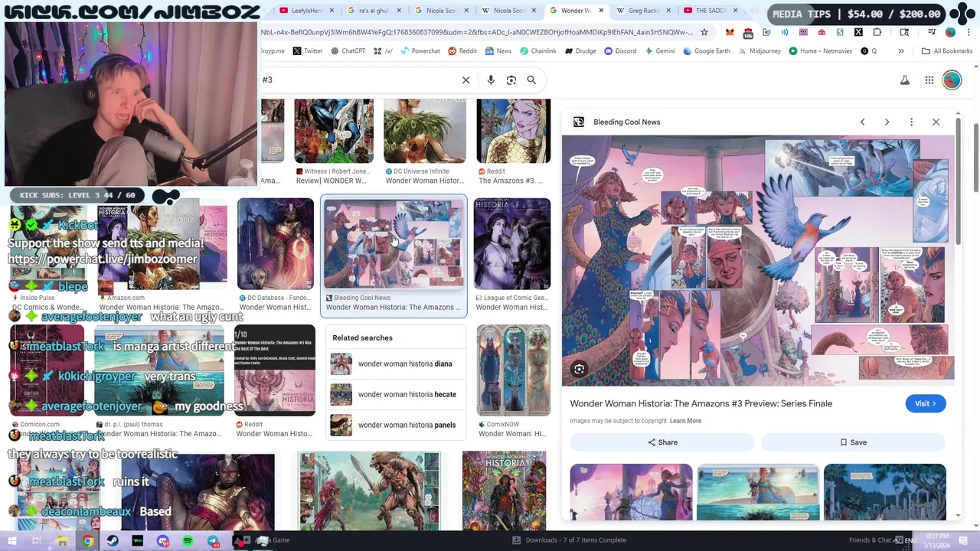980x551 pixels.
Task: Open the Google Earth bookmark
Action: click(x=706, y=51)
